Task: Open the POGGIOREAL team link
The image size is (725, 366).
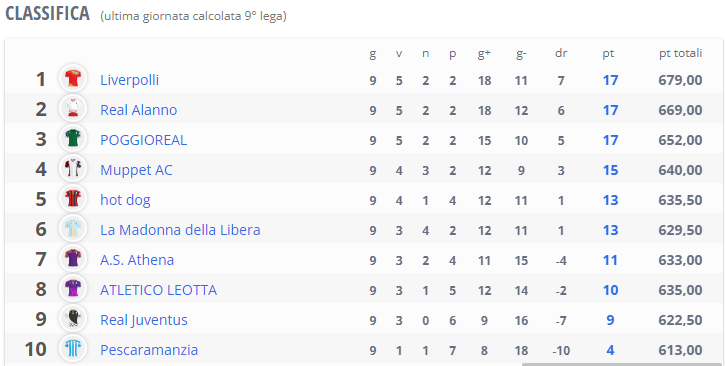Action: coord(144,140)
